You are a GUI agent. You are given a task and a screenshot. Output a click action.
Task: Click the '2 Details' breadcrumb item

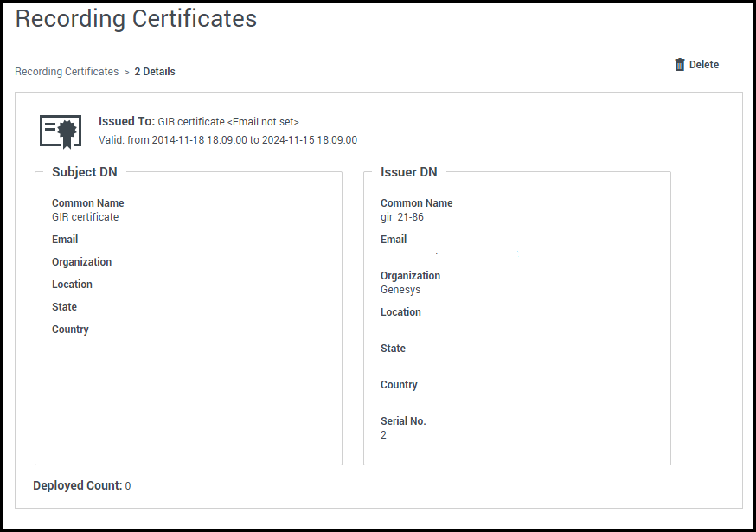click(x=155, y=72)
